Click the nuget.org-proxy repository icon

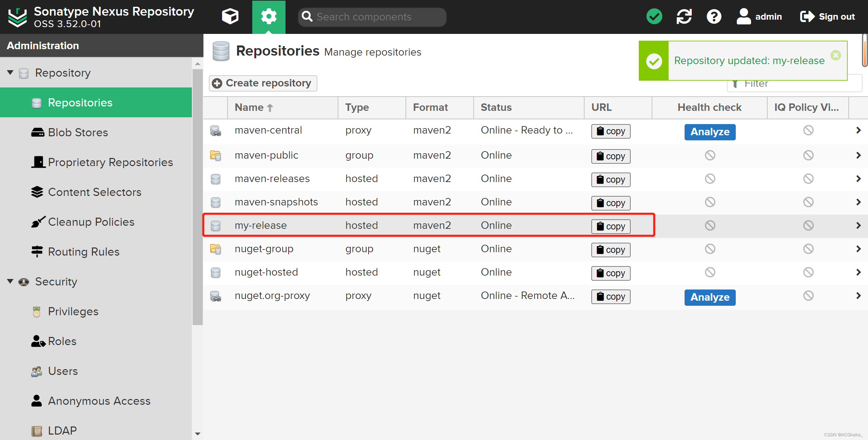click(x=216, y=296)
